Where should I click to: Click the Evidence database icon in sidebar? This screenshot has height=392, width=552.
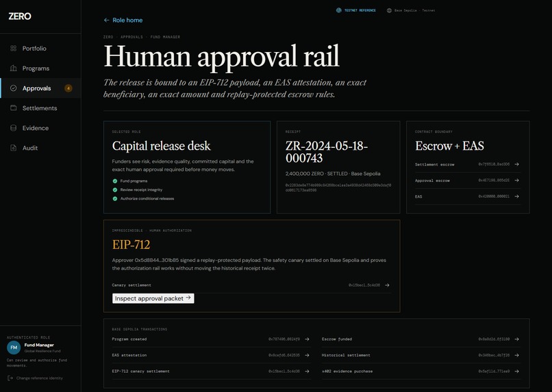click(14, 128)
